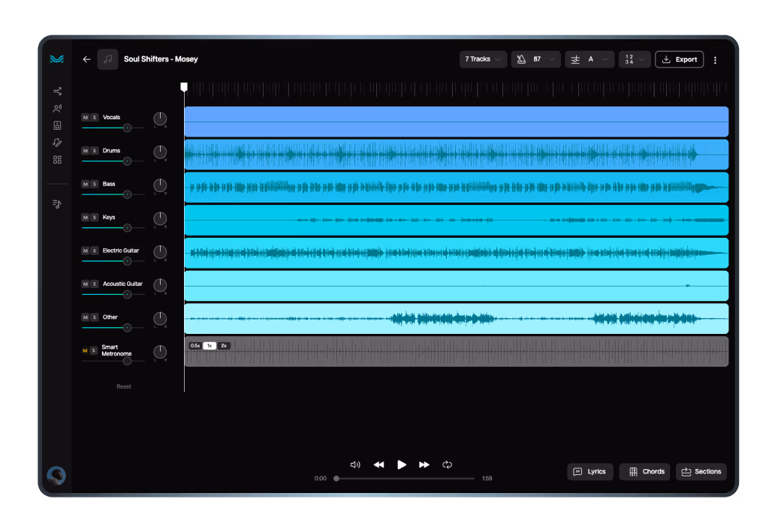The height and width of the screenshot is (532, 778).
Task: Click the fast-forward icon in playback controls
Action: click(x=424, y=465)
